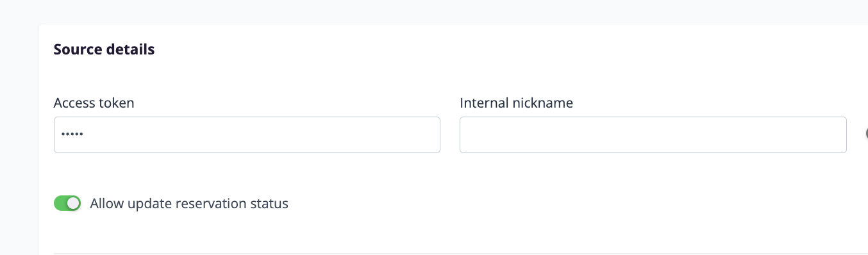
Task: Select the "Source details" section heading
Action: click(x=104, y=49)
